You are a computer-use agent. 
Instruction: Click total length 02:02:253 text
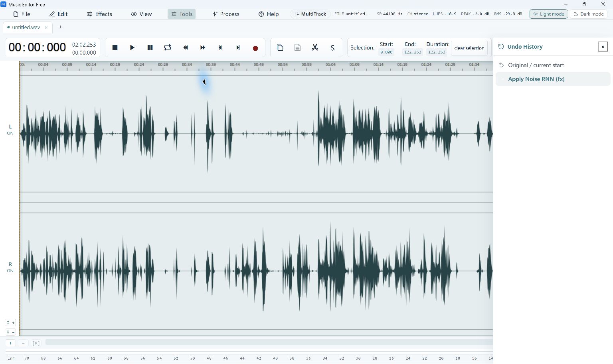coord(84,45)
